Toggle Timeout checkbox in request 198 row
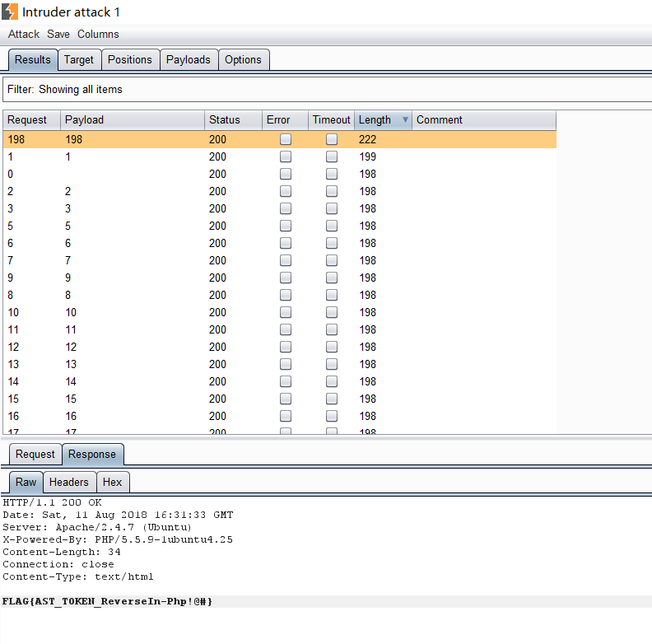Image resolution: width=652 pixels, height=644 pixels. pos(332,139)
